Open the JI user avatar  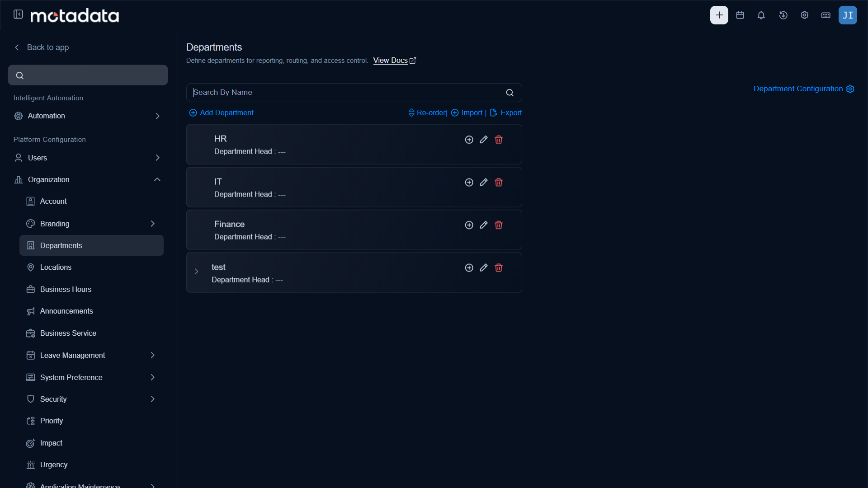[x=848, y=15]
